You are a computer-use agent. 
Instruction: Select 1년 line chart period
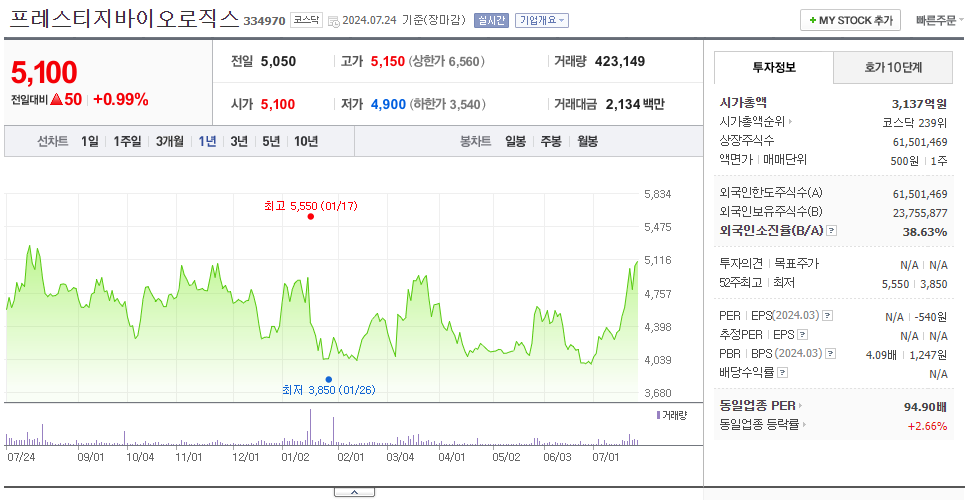(207, 141)
